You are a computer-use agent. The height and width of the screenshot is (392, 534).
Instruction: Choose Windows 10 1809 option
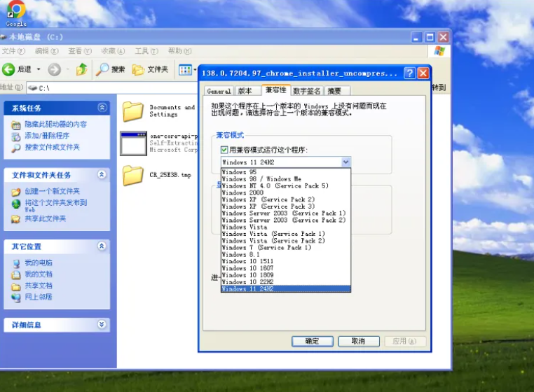coord(285,275)
